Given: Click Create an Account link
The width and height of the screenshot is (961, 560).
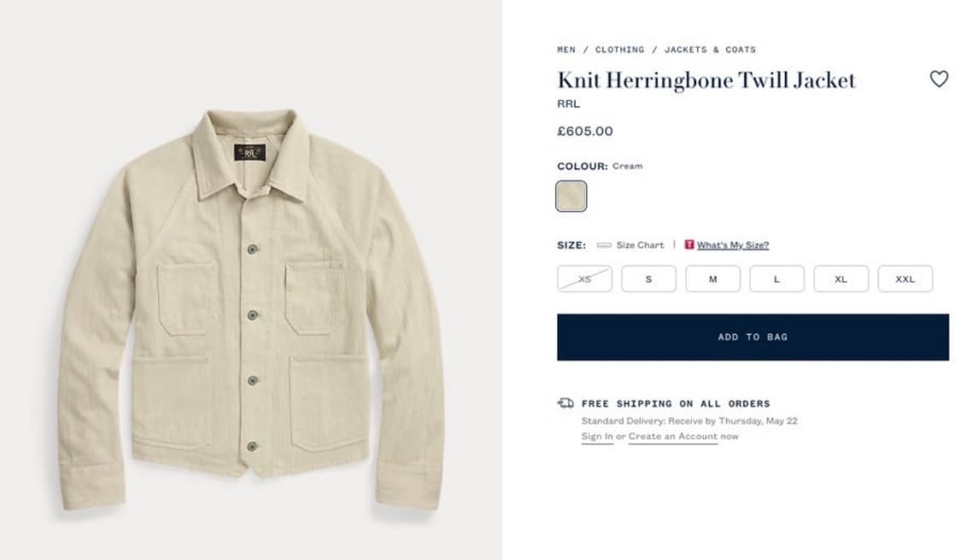Looking at the screenshot, I should pyautogui.click(x=673, y=436).
